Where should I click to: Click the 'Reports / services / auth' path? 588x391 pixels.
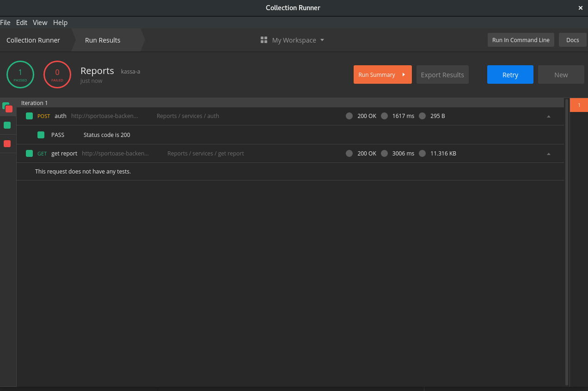pos(188,116)
